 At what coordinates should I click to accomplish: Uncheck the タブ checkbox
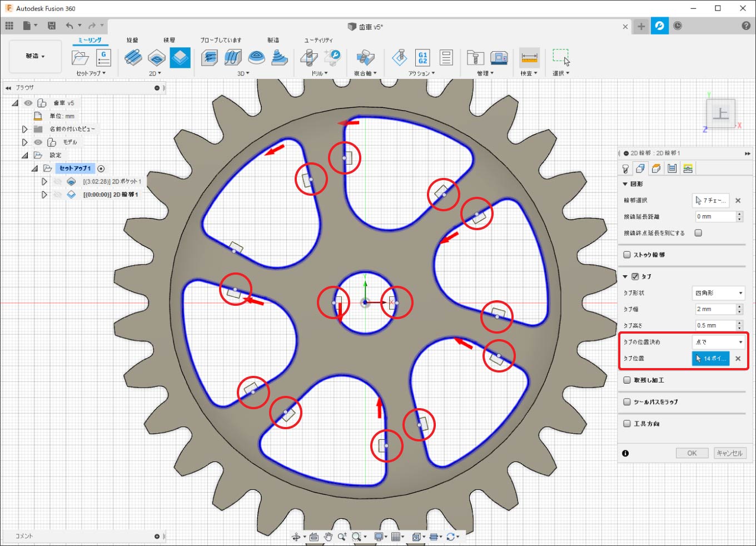tap(635, 276)
